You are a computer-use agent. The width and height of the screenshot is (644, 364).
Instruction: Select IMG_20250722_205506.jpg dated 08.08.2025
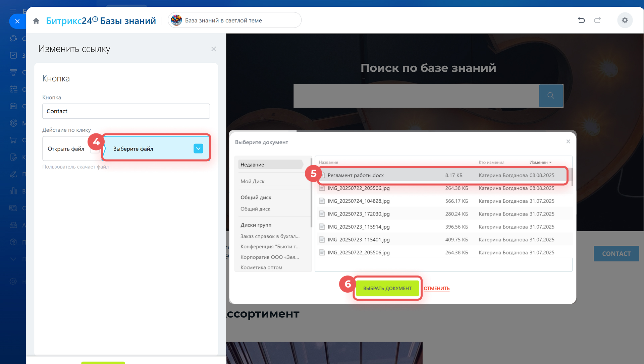[443, 188]
